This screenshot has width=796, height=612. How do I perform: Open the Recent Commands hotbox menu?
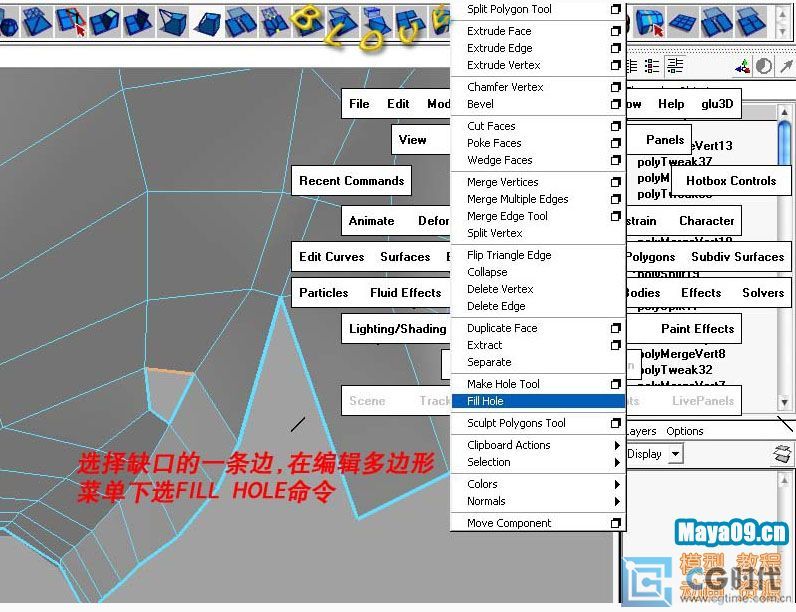pyautogui.click(x=351, y=181)
